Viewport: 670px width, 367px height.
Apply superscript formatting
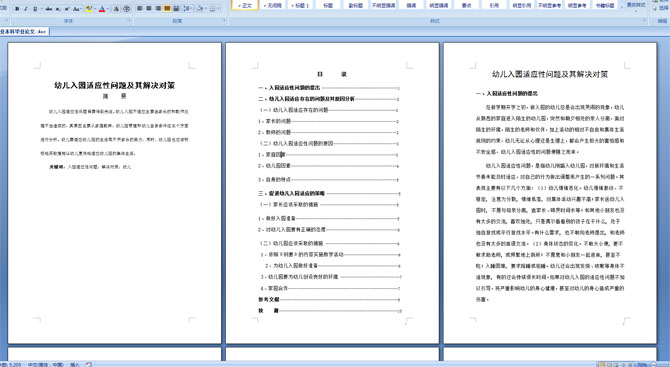67,9
